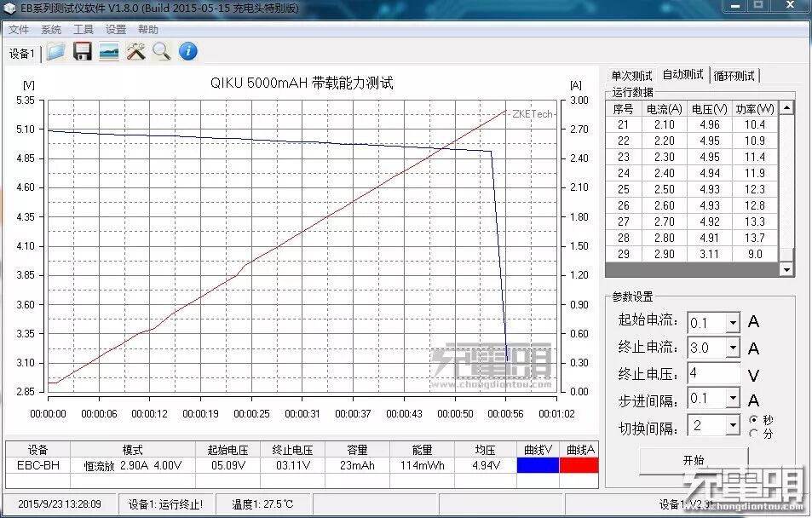Screen dimensions: 812x518
Task: Click the 序号 column header
Action: (624, 109)
